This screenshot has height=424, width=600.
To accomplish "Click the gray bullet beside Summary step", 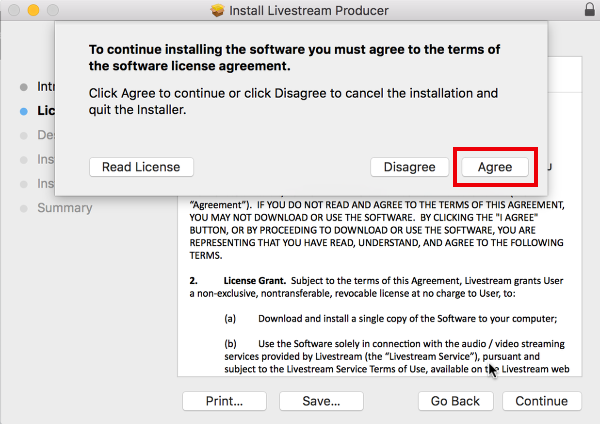I will 24,209.
